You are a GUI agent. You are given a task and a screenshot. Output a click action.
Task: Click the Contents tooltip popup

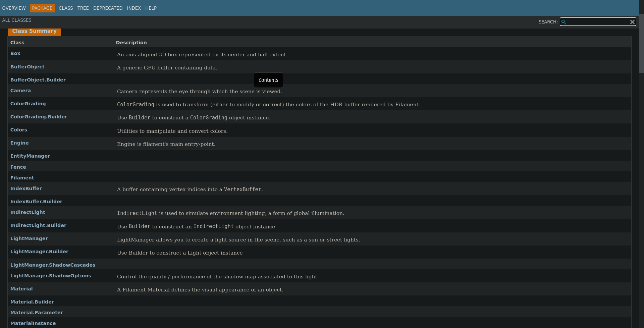point(268,80)
